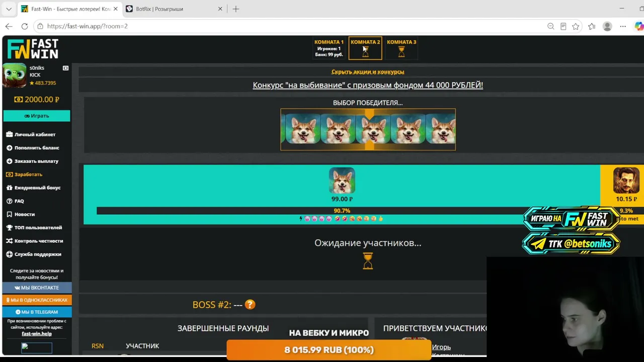Image resolution: width=644 pixels, height=362 pixels.
Task: View site information lock icon
Action: [40, 26]
